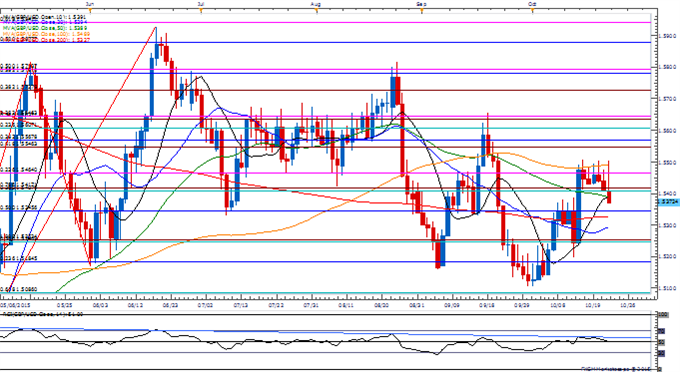Select the green MVA Close 50 legend line
The width and height of the screenshot is (680, 372).
[46, 27]
